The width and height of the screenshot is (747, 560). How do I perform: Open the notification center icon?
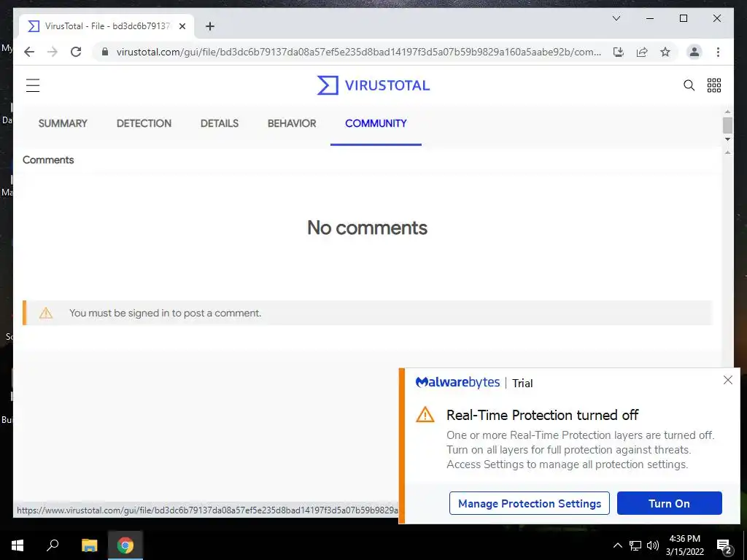tap(724, 547)
